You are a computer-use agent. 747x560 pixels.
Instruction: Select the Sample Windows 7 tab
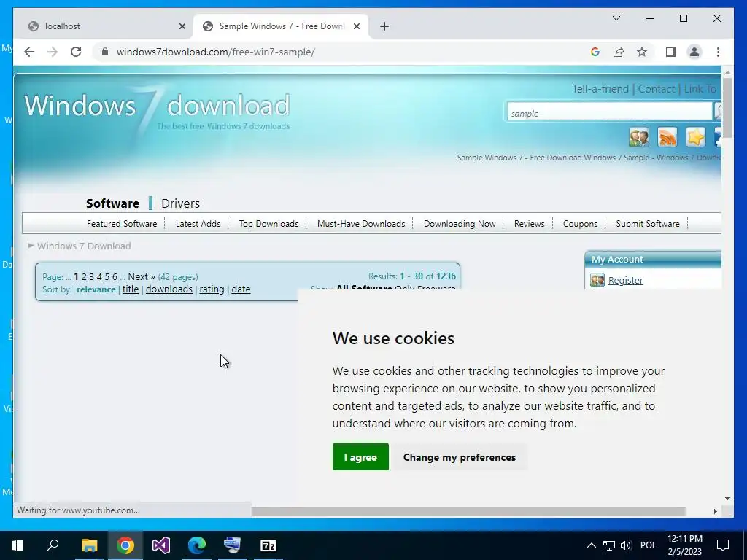[x=281, y=26]
